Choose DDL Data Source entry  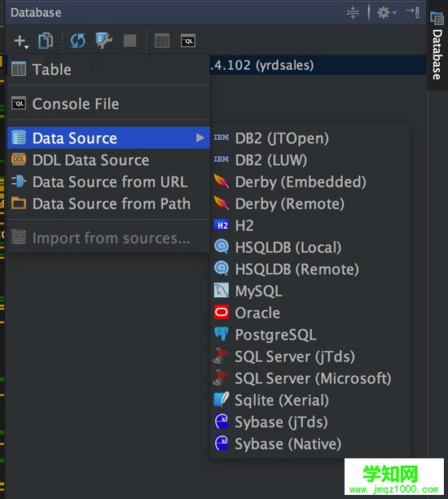pyautogui.click(x=108, y=160)
